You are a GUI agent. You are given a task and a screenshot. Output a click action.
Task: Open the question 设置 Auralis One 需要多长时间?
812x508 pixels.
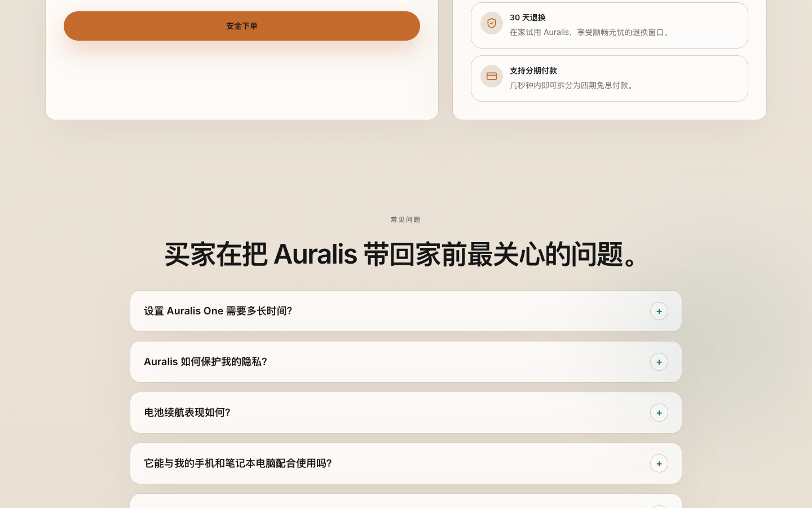[x=406, y=311]
